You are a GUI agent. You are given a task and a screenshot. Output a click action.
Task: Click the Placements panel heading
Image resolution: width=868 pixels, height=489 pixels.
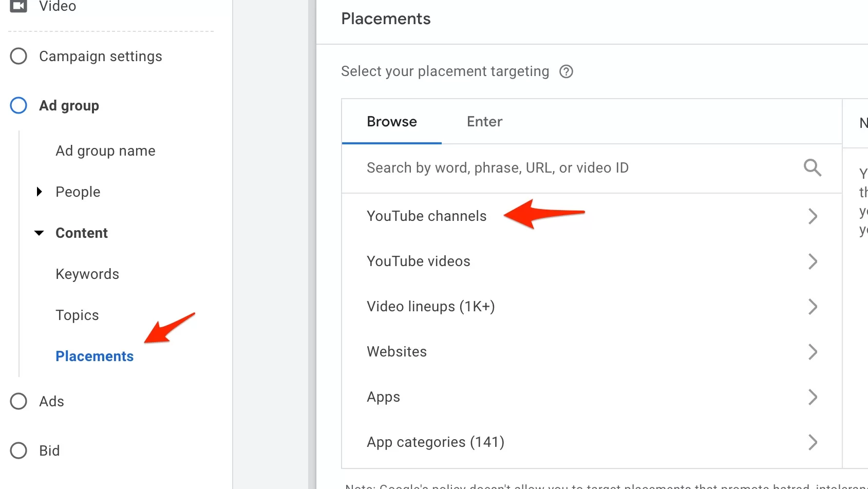tap(386, 19)
